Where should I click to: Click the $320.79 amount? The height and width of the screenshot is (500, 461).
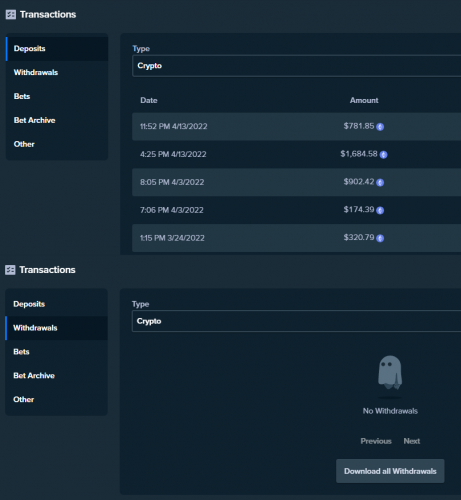point(359,237)
